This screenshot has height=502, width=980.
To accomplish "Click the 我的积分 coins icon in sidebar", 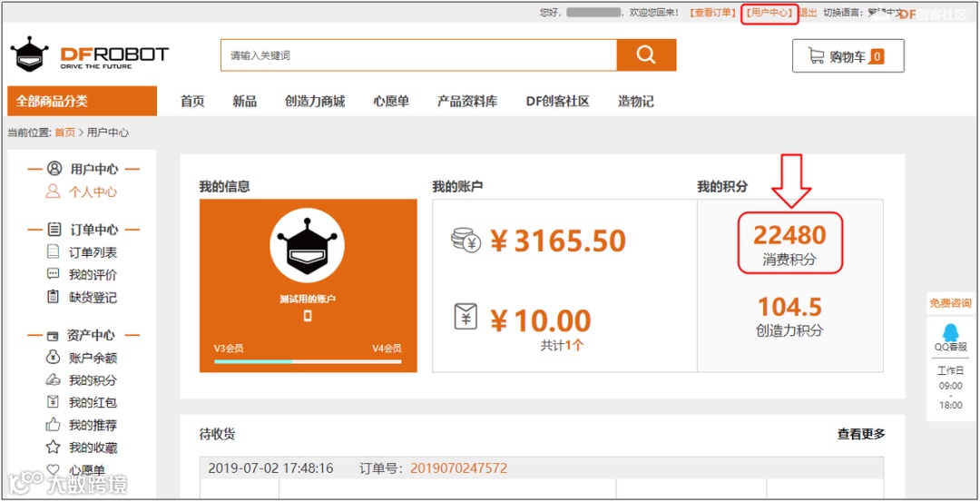I will 54,380.
